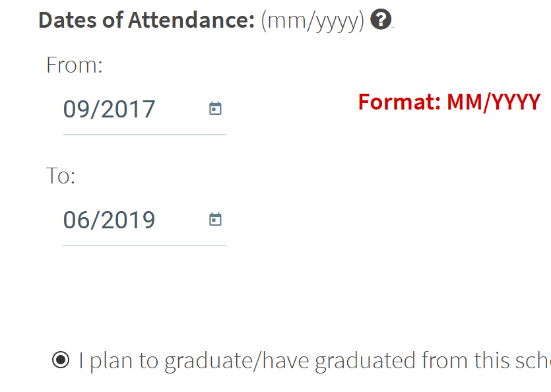
Task: Click the red 'Format: MM/YYYY' hint
Action: [449, 102]
